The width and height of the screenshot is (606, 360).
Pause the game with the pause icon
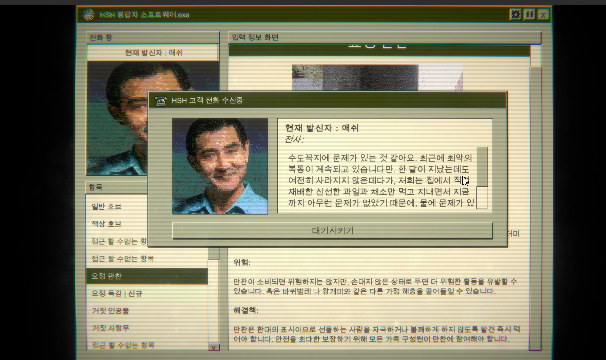click(529, 15)
